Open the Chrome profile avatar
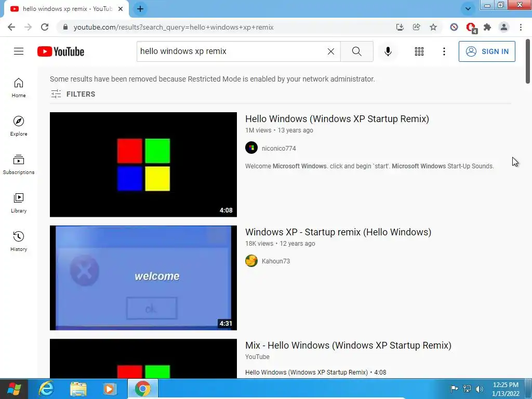Screen dimensions: 532x399 pyautogui.click(x=504, y=27)
